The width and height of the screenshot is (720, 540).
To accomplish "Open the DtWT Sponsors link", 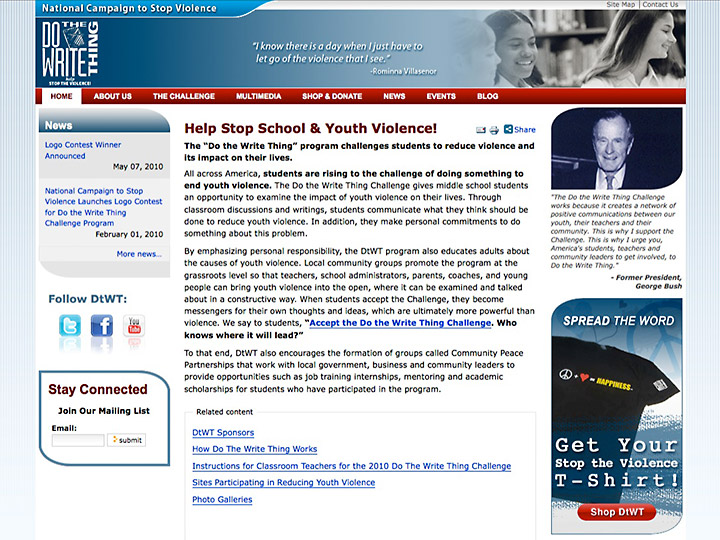I will coord(223,433).
